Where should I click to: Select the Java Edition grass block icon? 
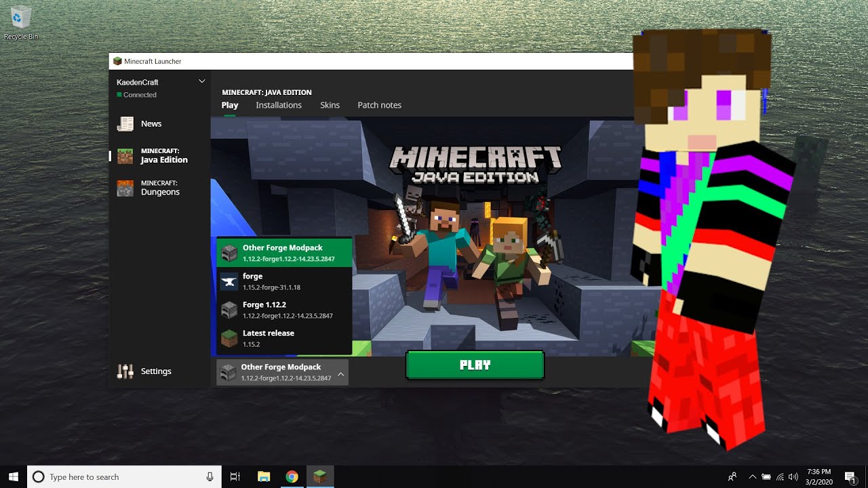pyautogui.click(x=125, y=156)
